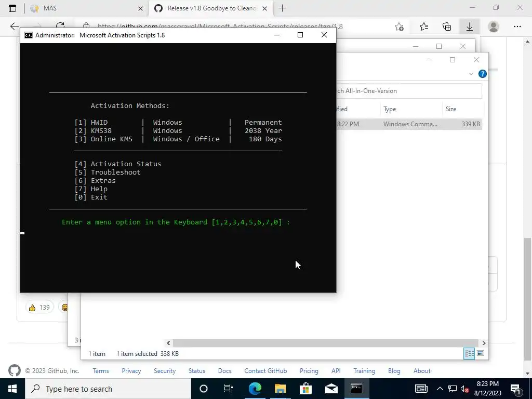This screenshot has width=532, height=399.
Task: Open a new browser tab
Action: pyautogui.click(x=282, y=8)
